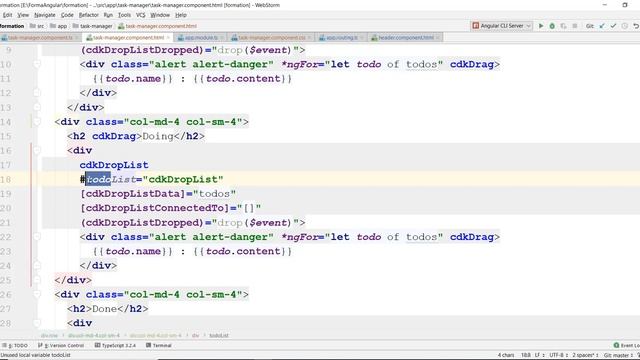Click the Done heading text on line 27
This screenshot has width=640, height=360.
coord(105,309)
